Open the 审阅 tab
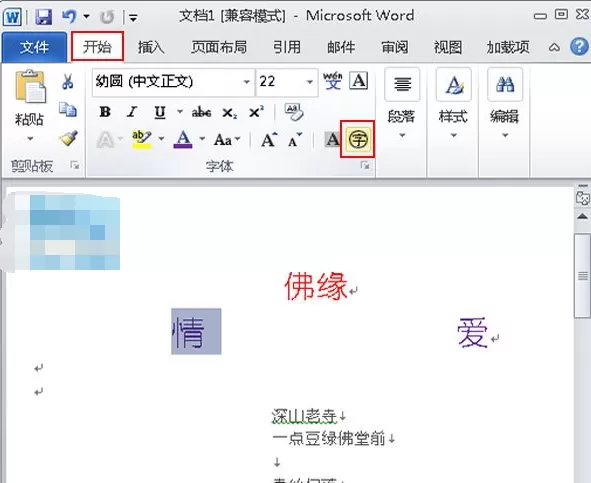This screenshot has height=483, width=591. click(394, 48)
